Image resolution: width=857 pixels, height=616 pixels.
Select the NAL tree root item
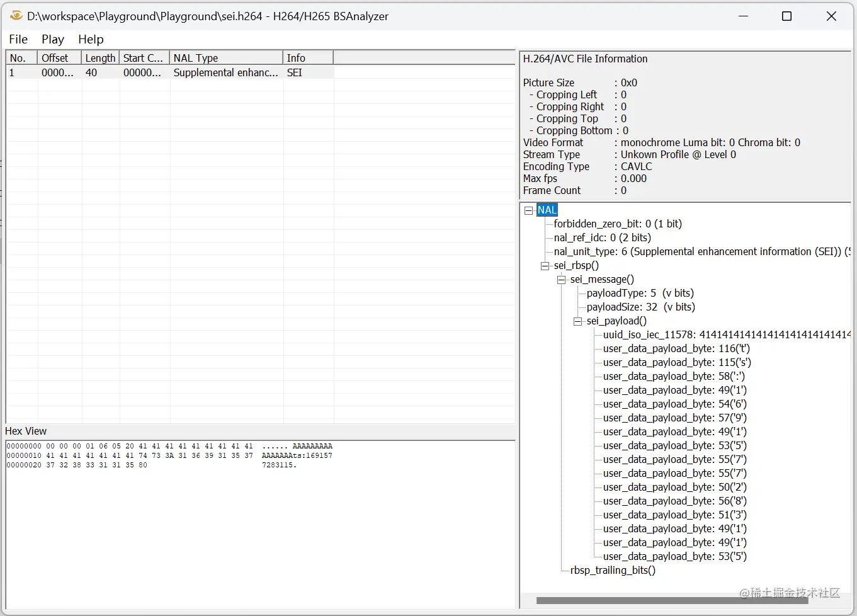tap(547, 210)
